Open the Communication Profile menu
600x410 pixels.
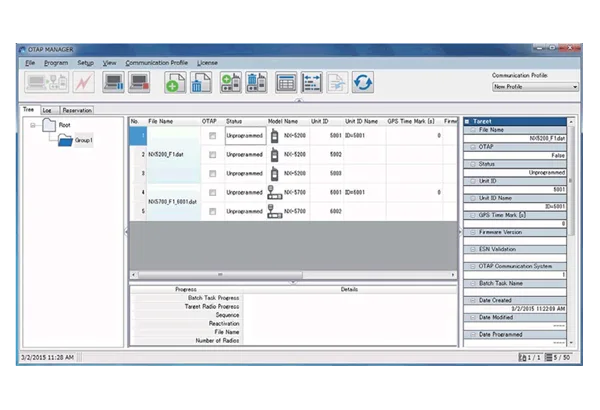click(x=157, y=63)
